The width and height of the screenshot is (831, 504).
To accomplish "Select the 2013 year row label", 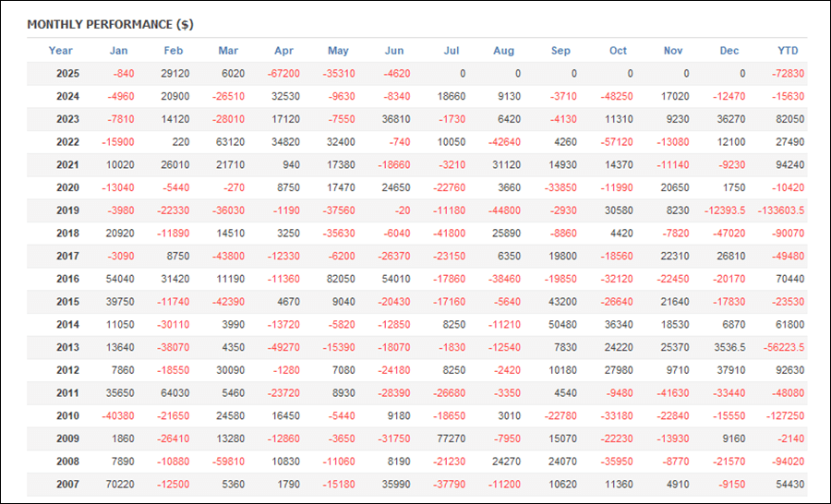I will (67, 347).
